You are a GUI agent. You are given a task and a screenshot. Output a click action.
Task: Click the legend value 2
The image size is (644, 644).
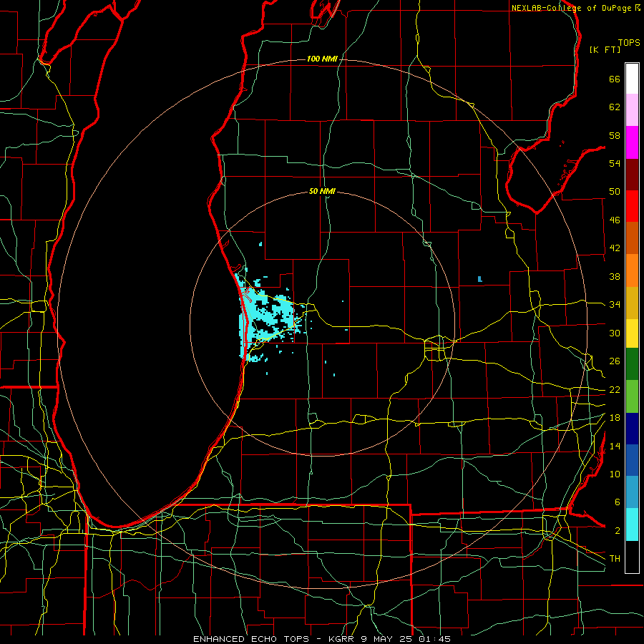coord(618,531)
